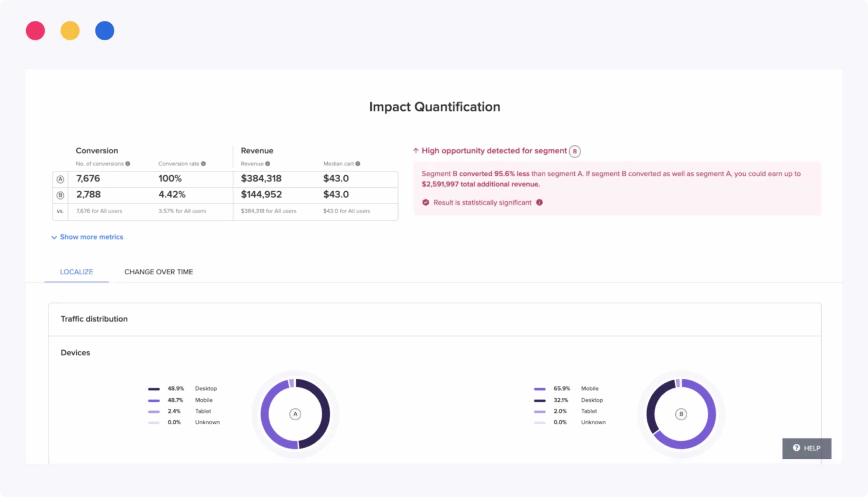The height and width of the screenshot is (497, 868).
Task: Open the Help button
Action: point(807,448)
